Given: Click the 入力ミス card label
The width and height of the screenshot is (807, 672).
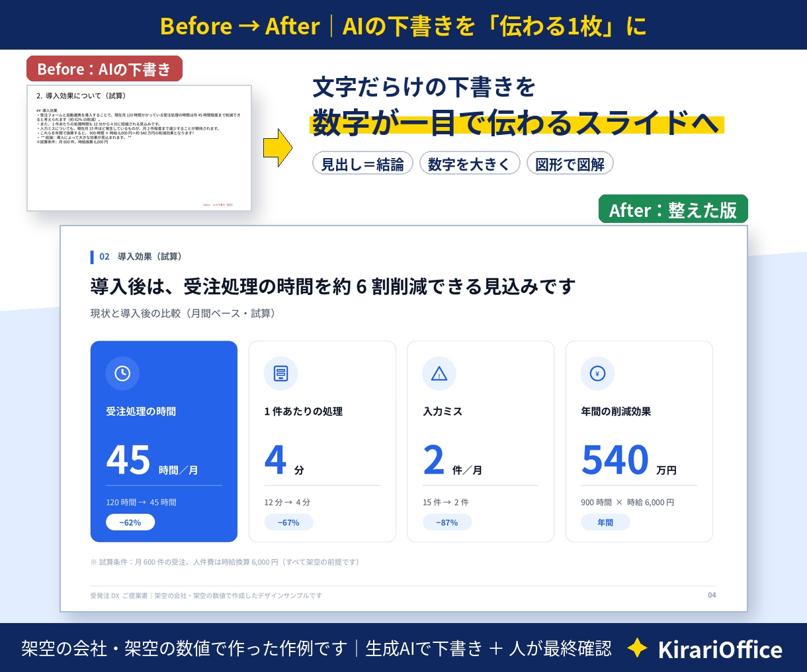Looking at the screenshot, I should click(x=443, y=411).
